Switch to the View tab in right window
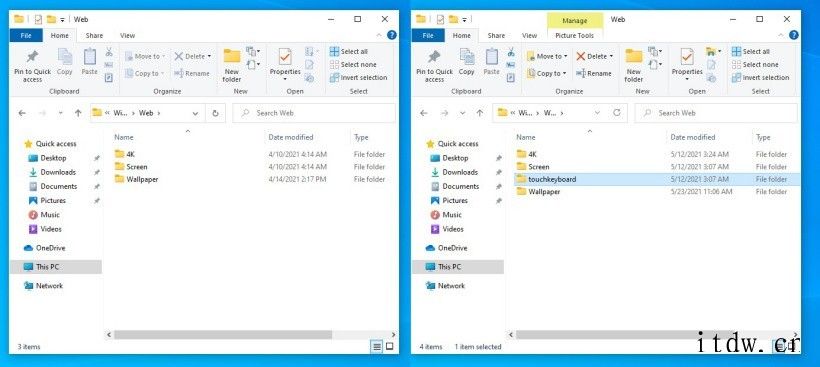 (x=529, y=36)
